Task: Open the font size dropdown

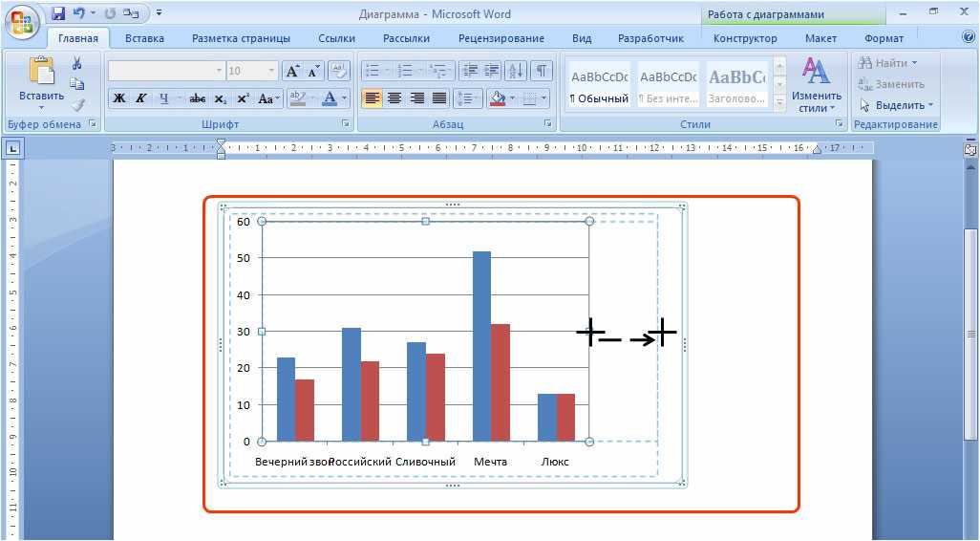Action: click(271, 71)
